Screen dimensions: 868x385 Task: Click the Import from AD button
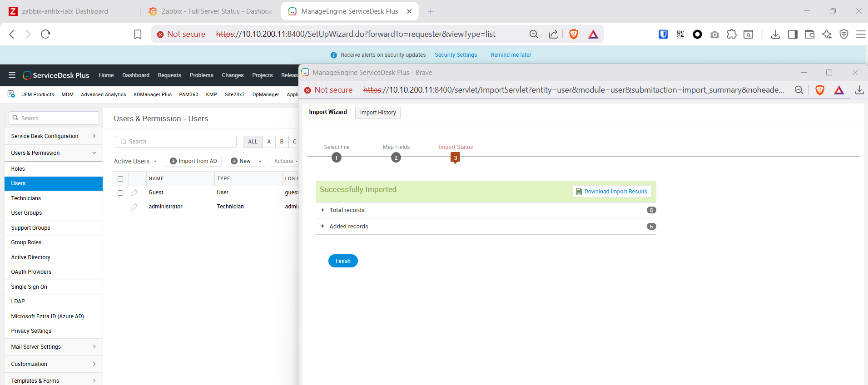193,161
